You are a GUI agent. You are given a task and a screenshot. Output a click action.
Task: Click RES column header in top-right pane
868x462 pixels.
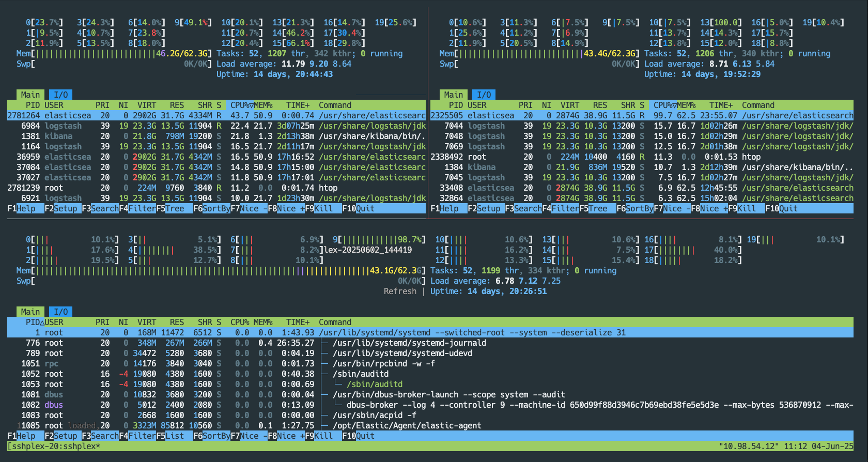point(600,105)
